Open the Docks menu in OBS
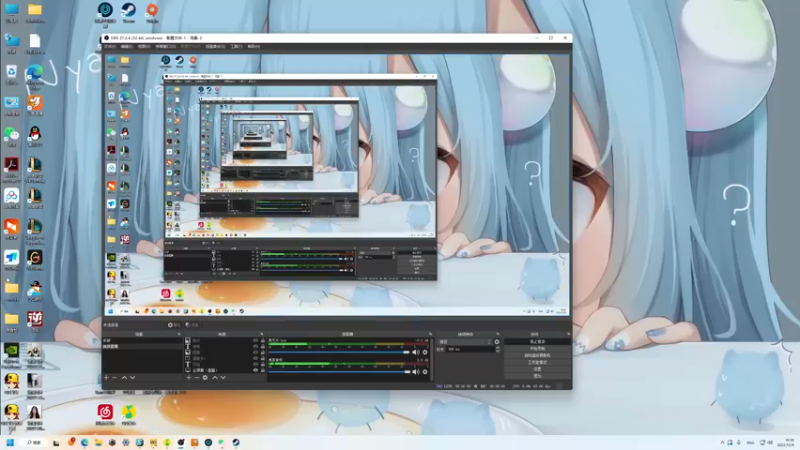 pos(165,46)
